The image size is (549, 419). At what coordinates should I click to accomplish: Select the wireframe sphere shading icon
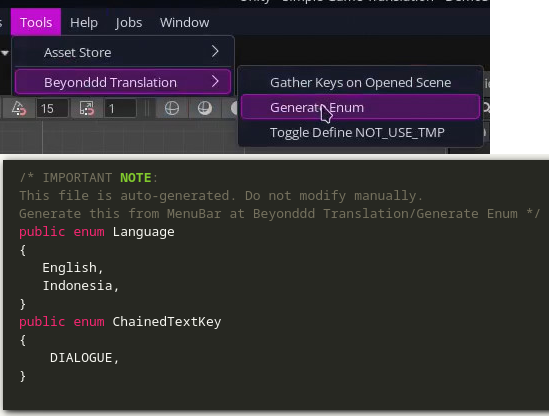172,108
